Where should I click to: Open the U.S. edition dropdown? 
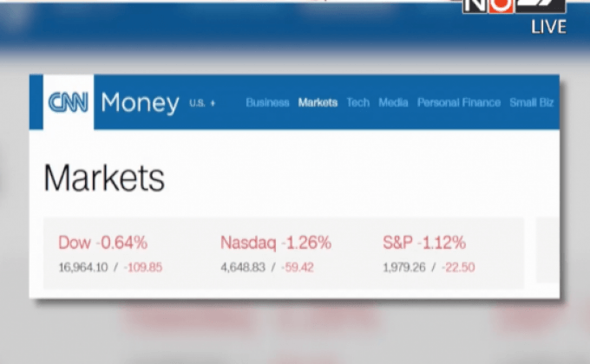[201, 103]
